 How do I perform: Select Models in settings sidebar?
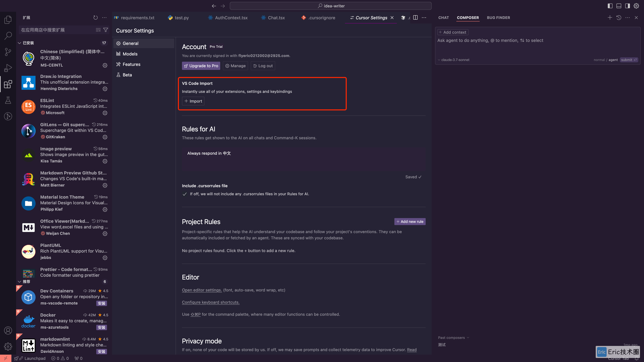tap(144, 54)
